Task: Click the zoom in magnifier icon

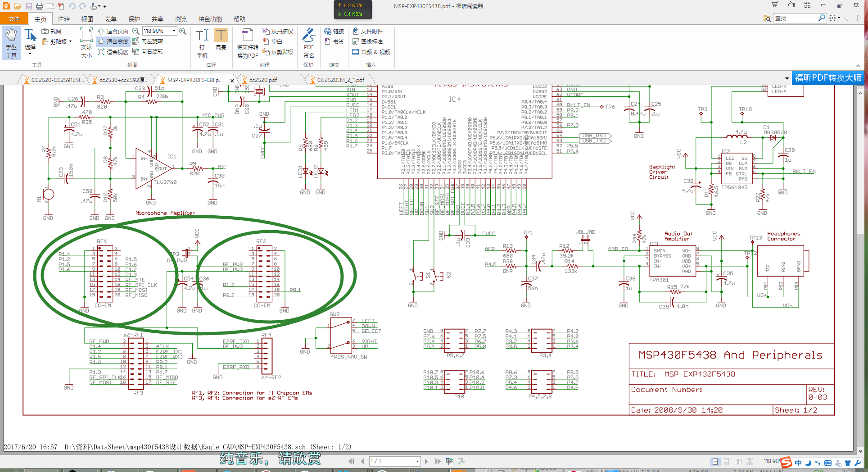Action: [x=183, y=31]
